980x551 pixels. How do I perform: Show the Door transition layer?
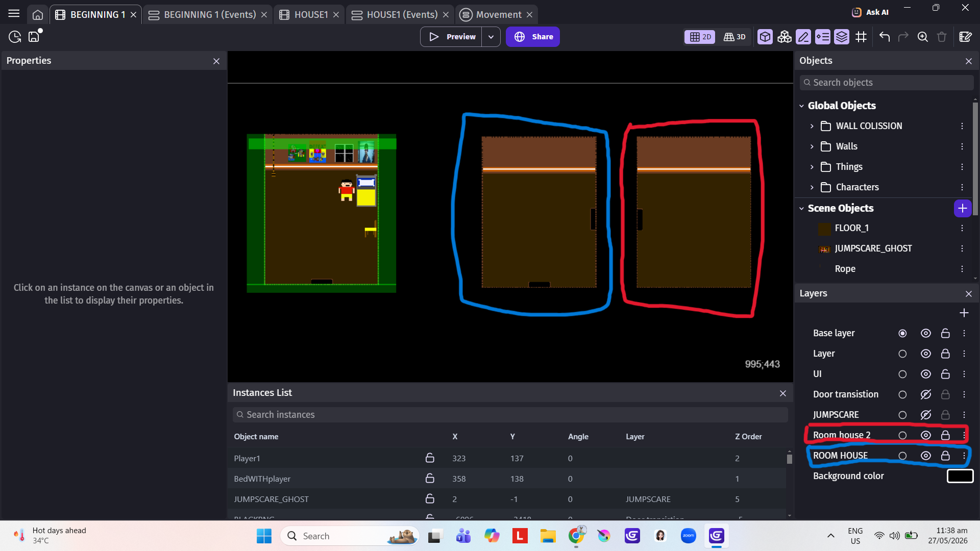coord(925,394)
